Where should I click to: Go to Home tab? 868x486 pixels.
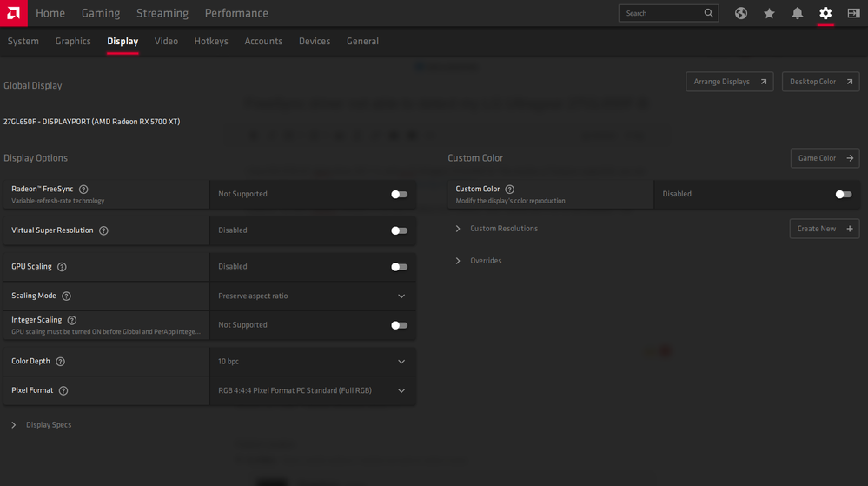(50, 13)
